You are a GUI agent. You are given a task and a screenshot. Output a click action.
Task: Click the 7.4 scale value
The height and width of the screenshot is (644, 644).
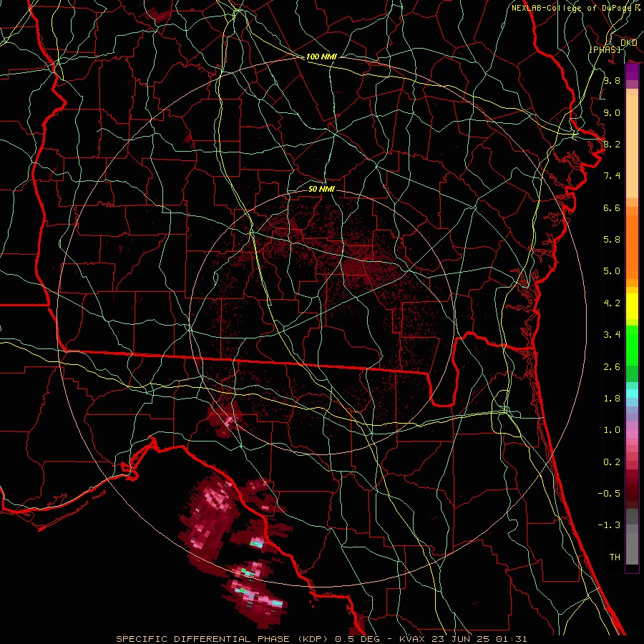point(612,176)
